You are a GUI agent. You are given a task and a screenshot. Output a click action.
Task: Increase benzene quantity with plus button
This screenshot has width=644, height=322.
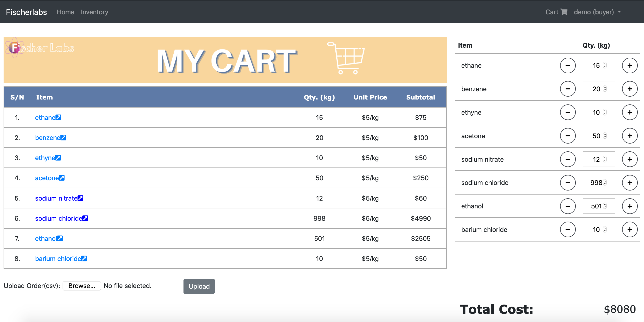point(629,89)
